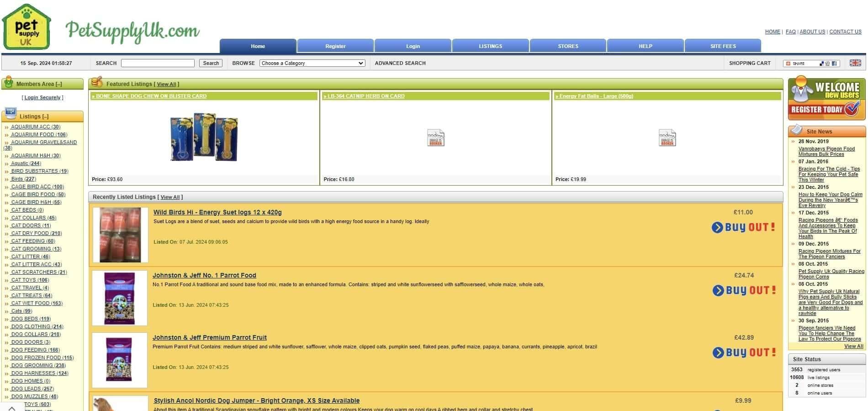Viewport: 868px width, 411px height.
Task: Collapse the Listings sidebar panel
Action: 45,117
